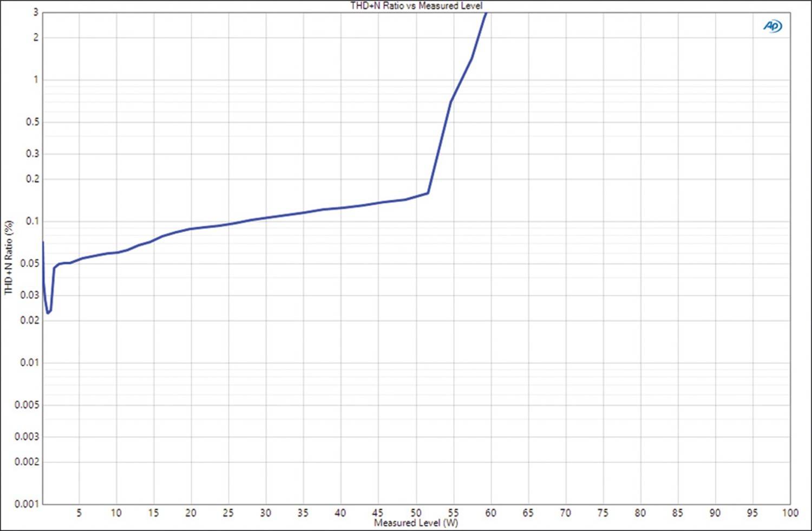Click the graph title 'THD+N Ratio vs Measured Level'
The width and height of the screenshot is (812, 531).
(x=416, y=5)
